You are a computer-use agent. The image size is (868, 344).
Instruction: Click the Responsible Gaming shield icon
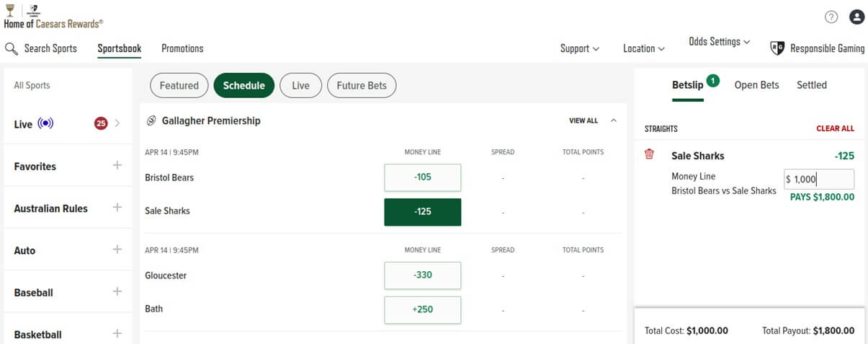click(777, 48)
